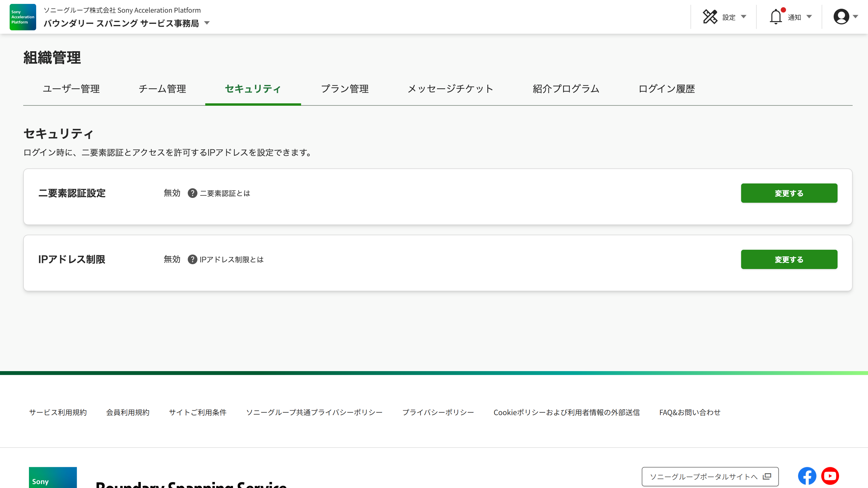Viewport: 868px width, 488px height.
Task: Click the settings tools icon
Action: (x=710, y=17)
